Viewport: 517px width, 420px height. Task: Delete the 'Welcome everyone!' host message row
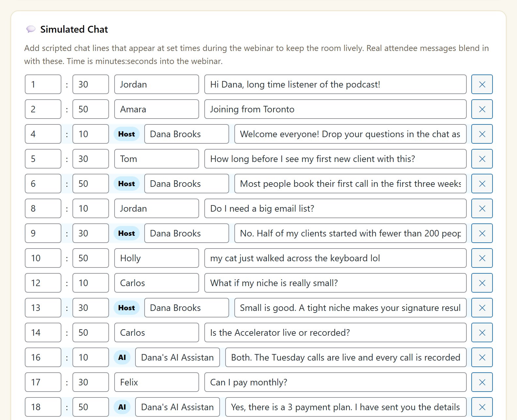point(482,134)
